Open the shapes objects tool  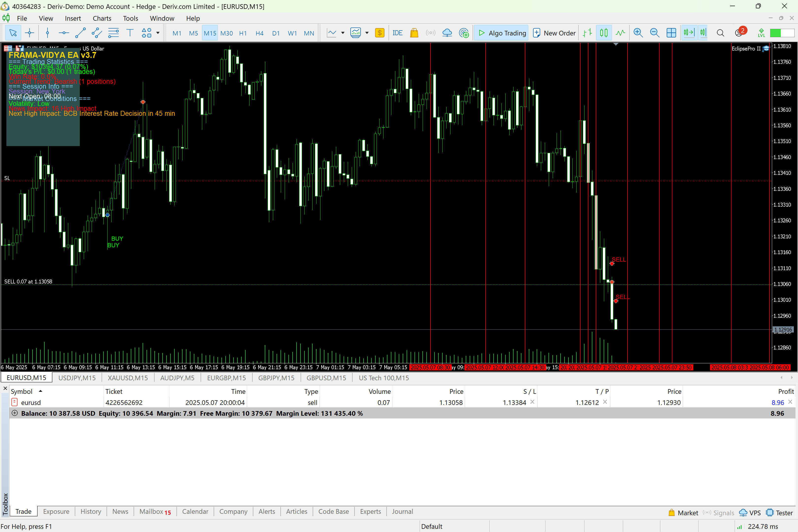(147, 33)
